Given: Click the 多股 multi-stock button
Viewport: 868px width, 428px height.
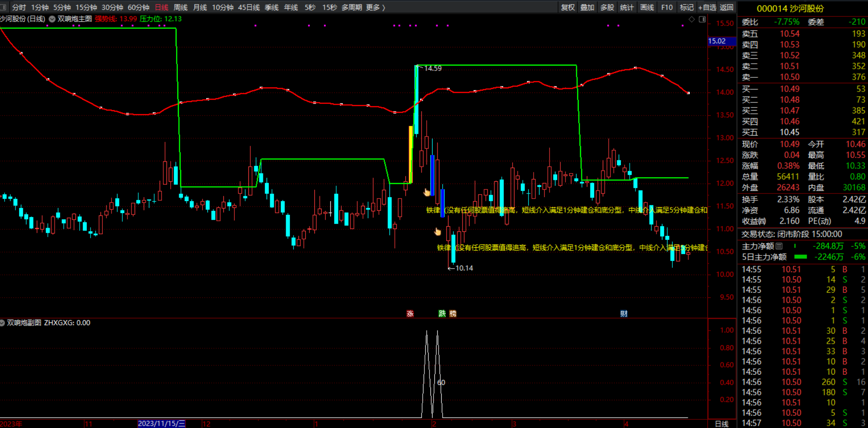Looking at the screenshot, I should (x=607, y=7).
